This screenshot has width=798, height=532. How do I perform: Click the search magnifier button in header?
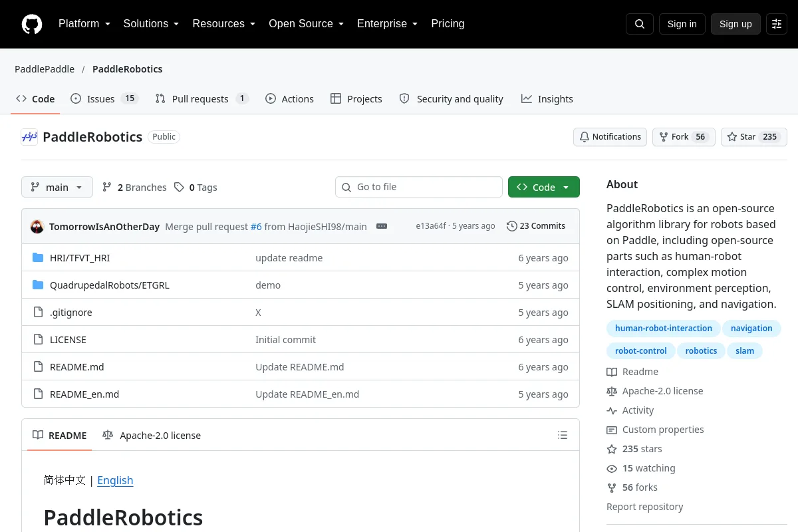(640, 24)
